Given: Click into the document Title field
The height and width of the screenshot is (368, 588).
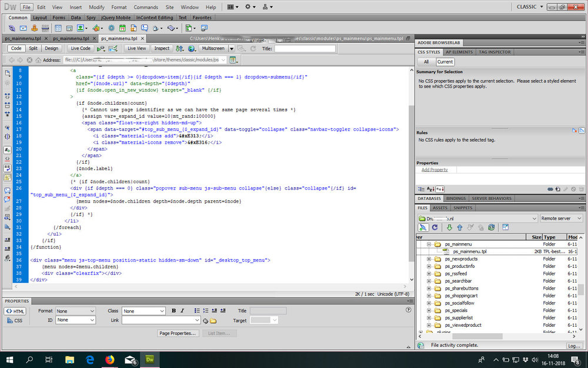Looking at the screenshot, I should point(305,48).
